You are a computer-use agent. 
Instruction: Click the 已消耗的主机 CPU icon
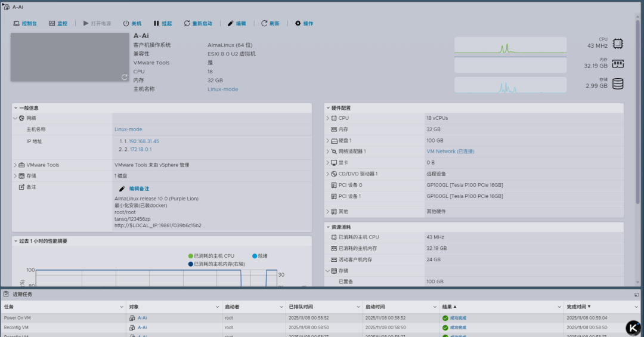pyautogui.click(x=334, y=237)
